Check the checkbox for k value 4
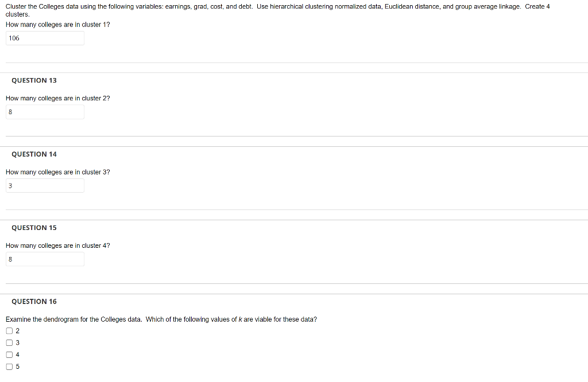Viewport: 588px width, 382px height. tap(10, 354)
